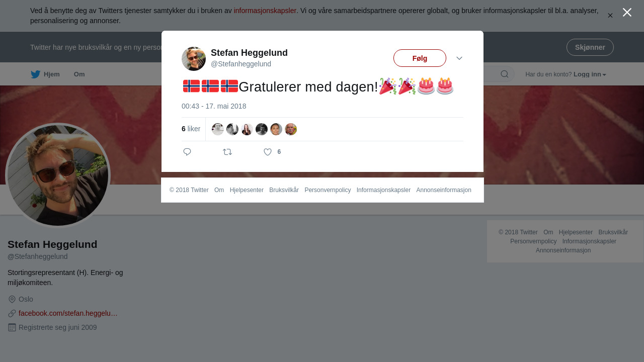Click the Følg follow button
The height and width of the screenshot is (362, 644).
tap(420, 58)
